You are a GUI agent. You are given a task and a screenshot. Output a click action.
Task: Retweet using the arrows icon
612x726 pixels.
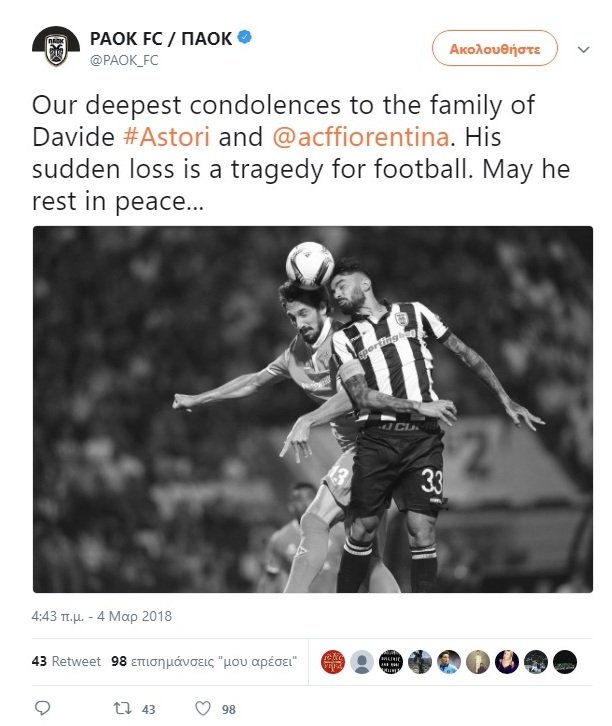[123, 708]
